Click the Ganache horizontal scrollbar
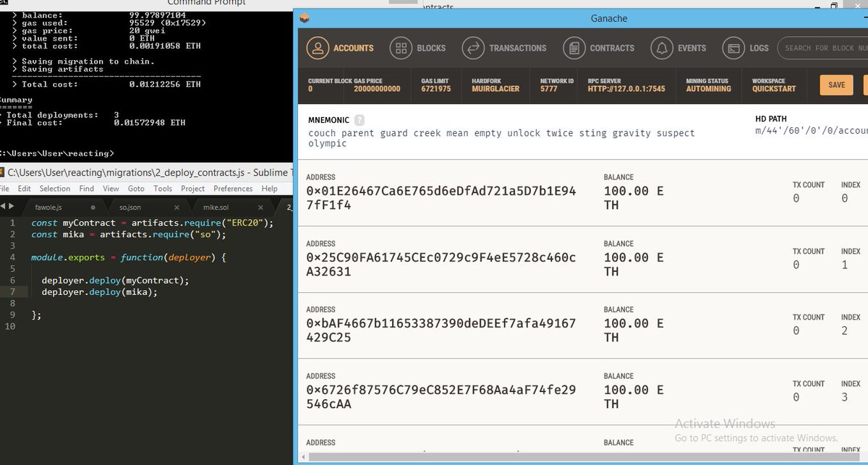Viewport: 868px width, 465px height. pos(584,456)
